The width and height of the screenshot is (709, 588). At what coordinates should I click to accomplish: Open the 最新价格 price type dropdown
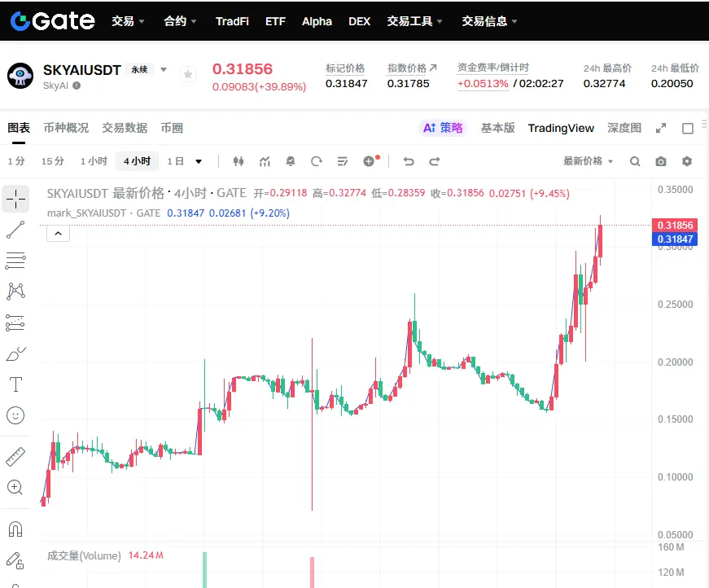click(588, 161)
